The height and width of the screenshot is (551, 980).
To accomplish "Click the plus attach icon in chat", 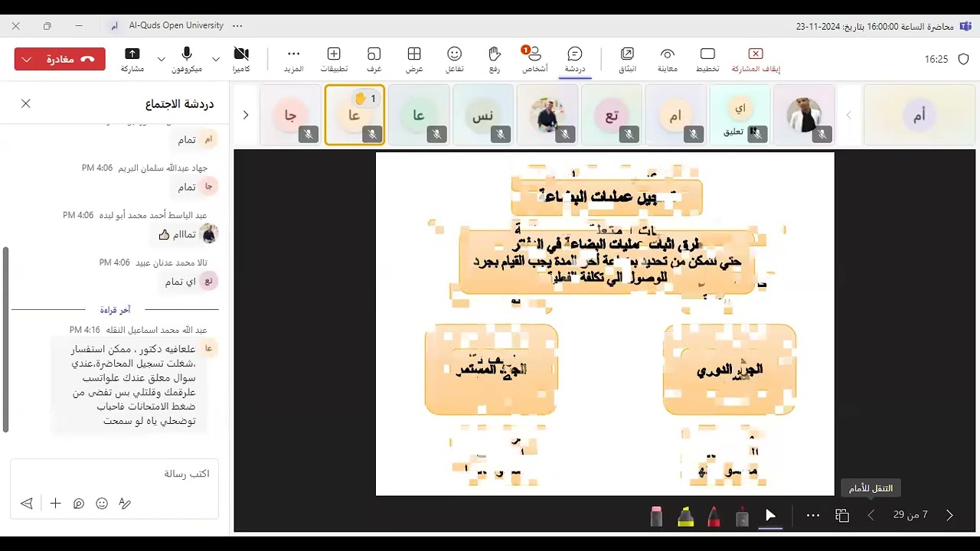I will (x=55, y=503).
